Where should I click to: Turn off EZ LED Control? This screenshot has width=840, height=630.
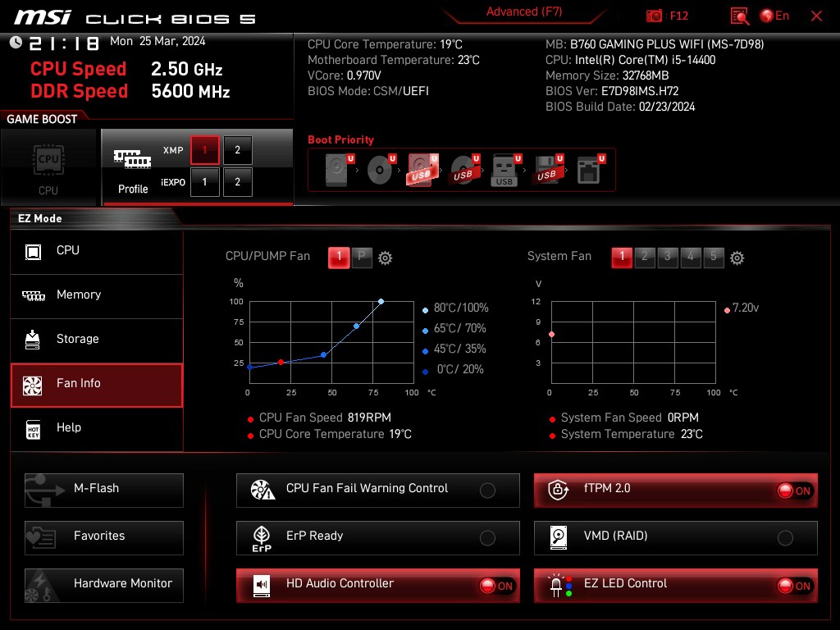coord(676,586)
